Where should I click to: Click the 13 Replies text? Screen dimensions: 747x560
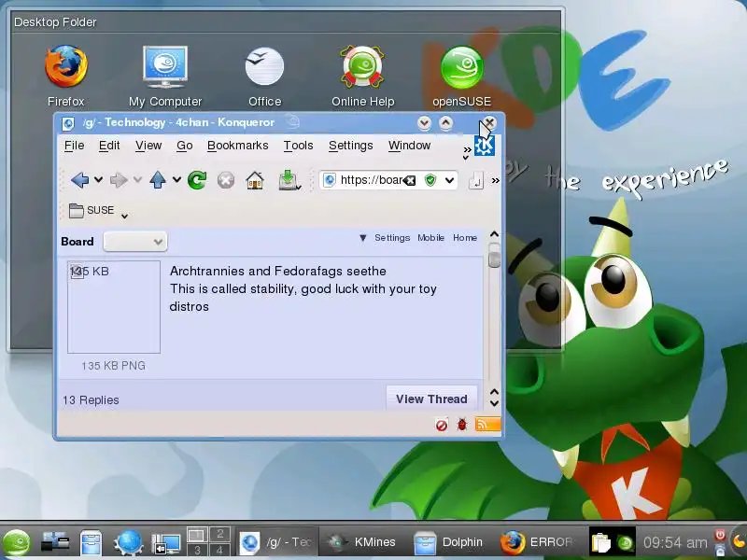pos(91,400)
